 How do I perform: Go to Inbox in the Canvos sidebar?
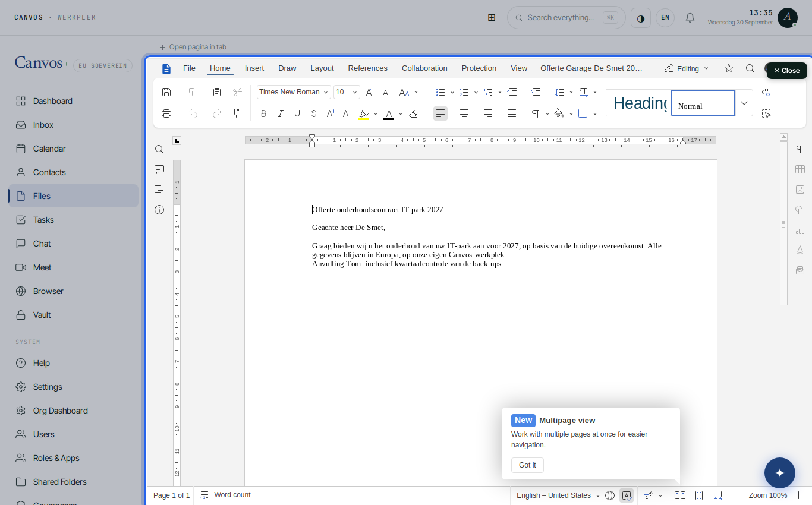(73, 125)
